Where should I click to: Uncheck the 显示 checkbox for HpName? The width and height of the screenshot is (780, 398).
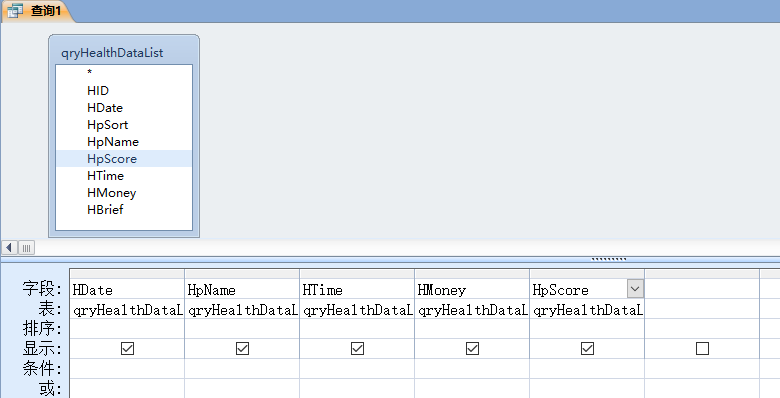point(242,348)
